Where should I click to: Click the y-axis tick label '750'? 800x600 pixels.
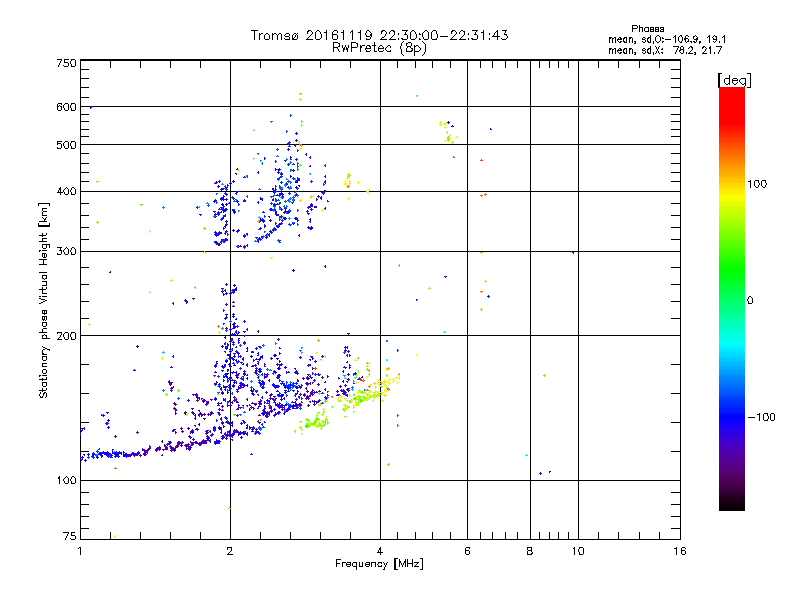pyautogui.click(x=66, y=63)
